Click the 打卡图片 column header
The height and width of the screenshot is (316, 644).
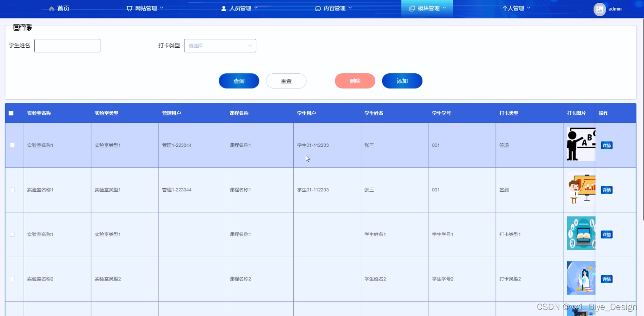(x=576, y=113)
